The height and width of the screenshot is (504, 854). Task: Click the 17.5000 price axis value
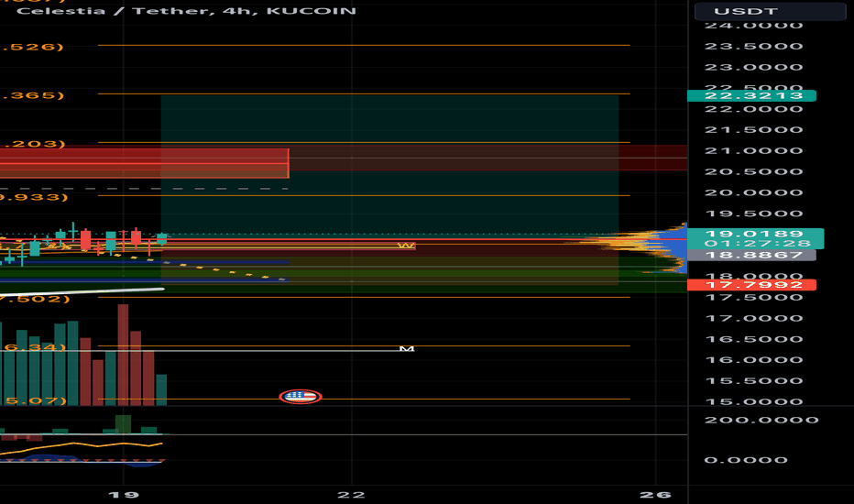pyautogui.click(x=754, y=297)
